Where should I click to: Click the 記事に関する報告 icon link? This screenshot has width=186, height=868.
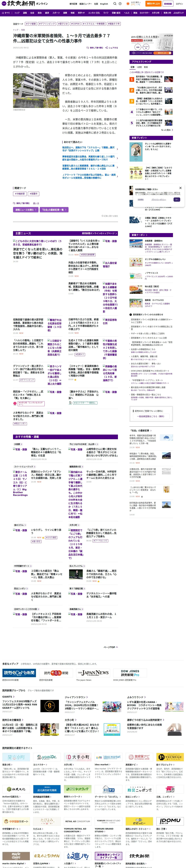click(x=110, y=216)
